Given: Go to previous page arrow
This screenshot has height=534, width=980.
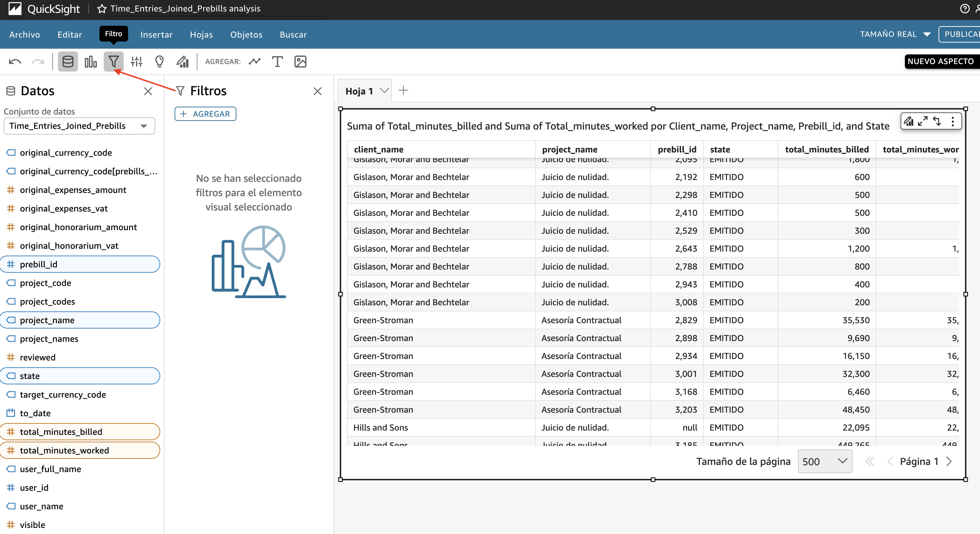Looking at the screenshot, I should click(x=890, y=462).
